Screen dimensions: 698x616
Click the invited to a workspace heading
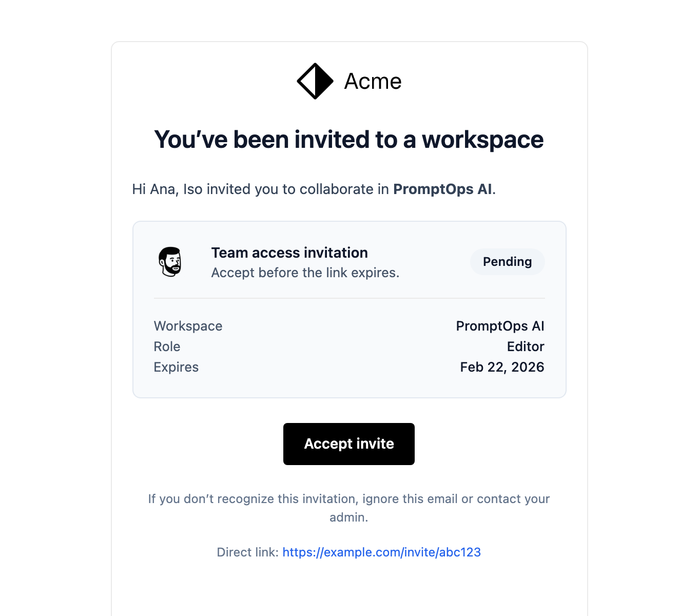click(349, 140)
